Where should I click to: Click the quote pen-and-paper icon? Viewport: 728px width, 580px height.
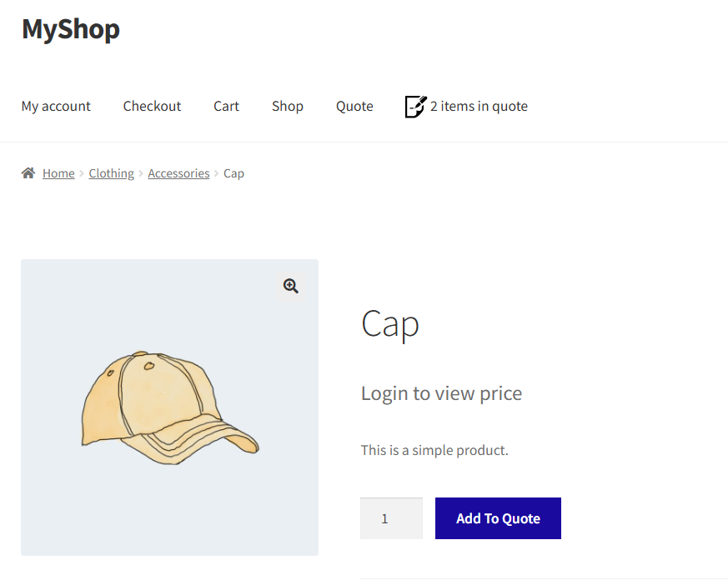(415, 107)
